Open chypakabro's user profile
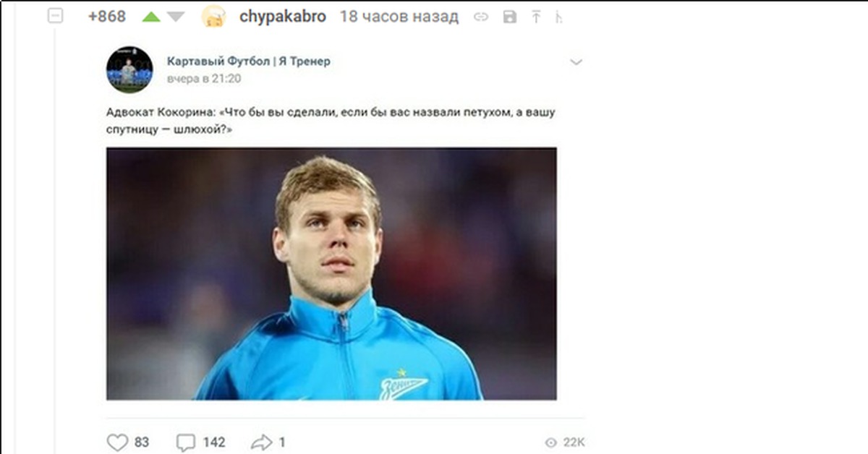Screen dimensions: 868x454 [x=282, y=17]
